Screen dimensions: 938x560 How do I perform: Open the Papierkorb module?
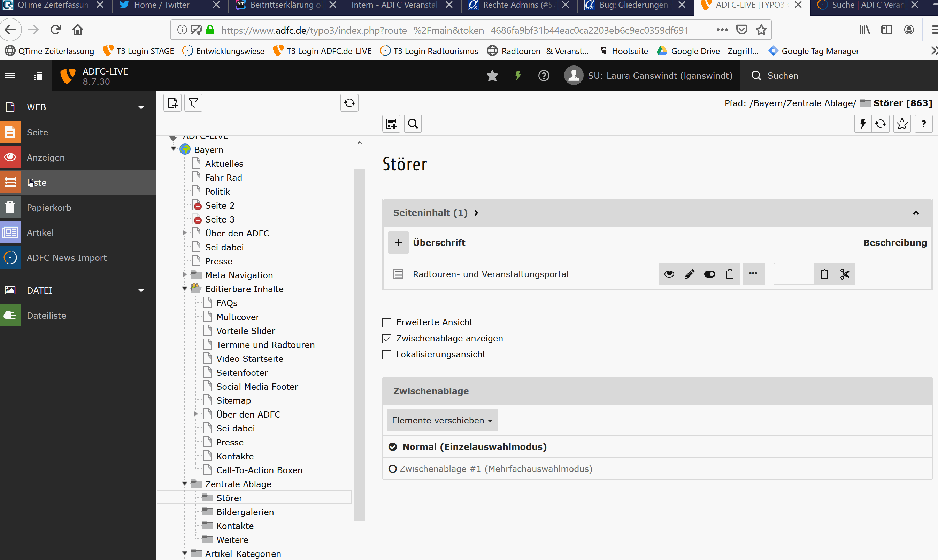[49, 208]
